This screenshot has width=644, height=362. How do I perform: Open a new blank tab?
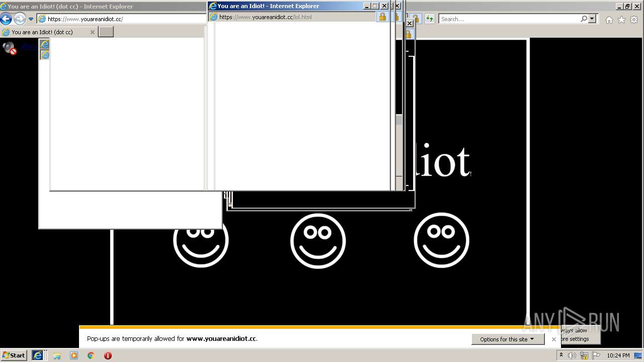tap(106, 32)
